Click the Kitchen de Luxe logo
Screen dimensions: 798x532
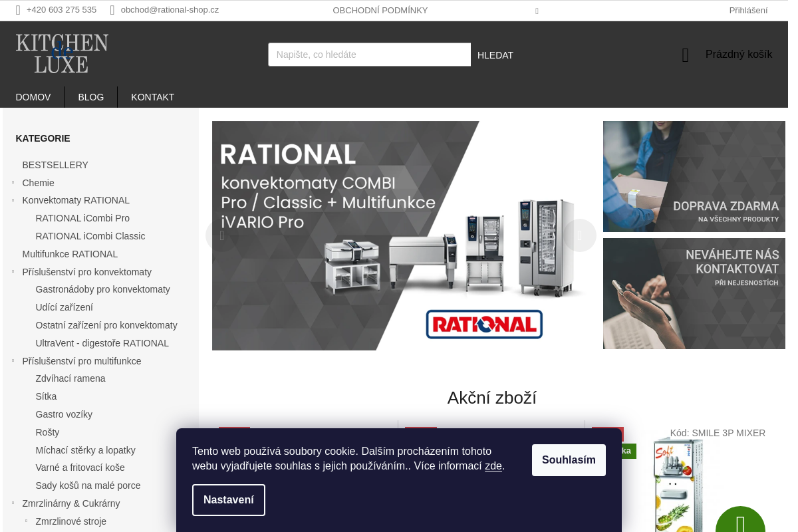[62, 53]
